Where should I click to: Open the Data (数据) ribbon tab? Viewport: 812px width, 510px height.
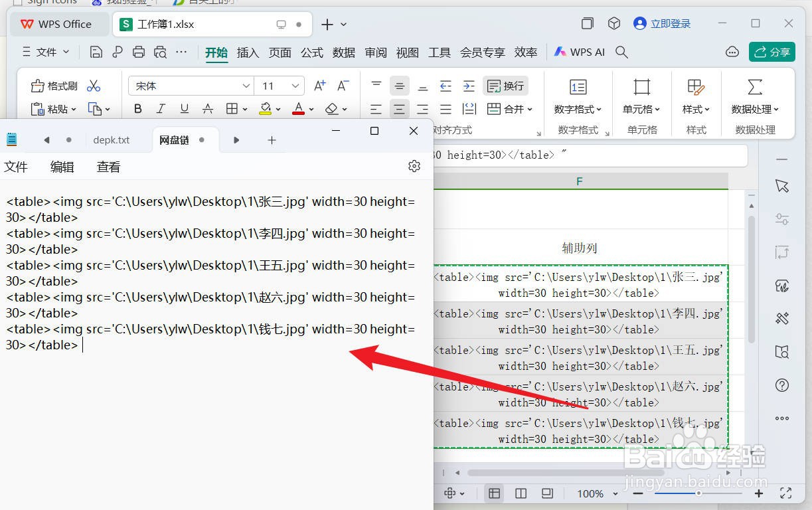click(x=343, y=52)
